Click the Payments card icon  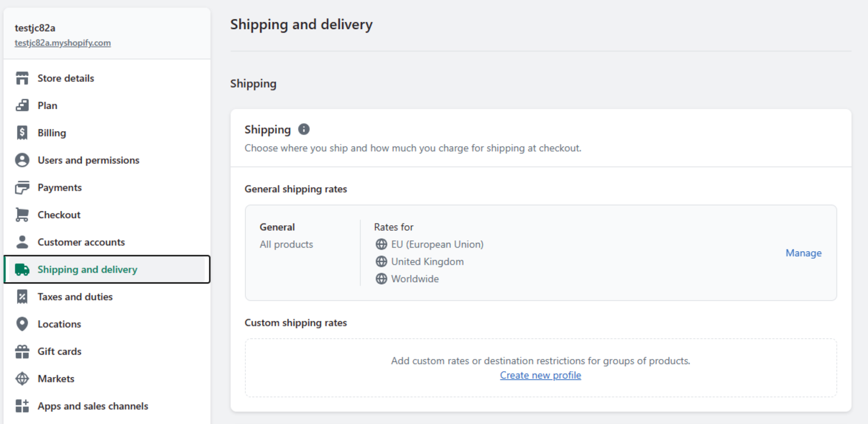click(22, 188)
